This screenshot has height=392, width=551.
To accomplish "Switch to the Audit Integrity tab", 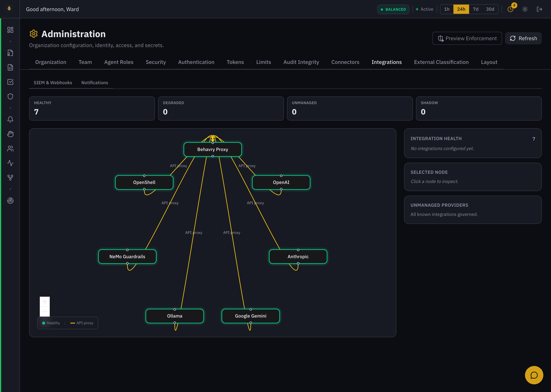I will click(301, 62).
